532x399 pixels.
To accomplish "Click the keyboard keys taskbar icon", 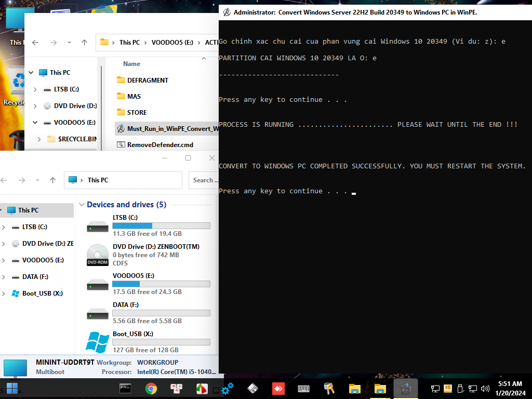I will 177,389.
